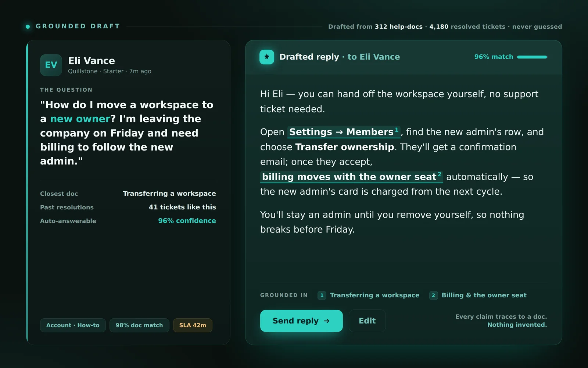The height and width of the screenshot is (368, 588).
Task: Click '41 tickets like this' value
Action: tap(182, 207)
